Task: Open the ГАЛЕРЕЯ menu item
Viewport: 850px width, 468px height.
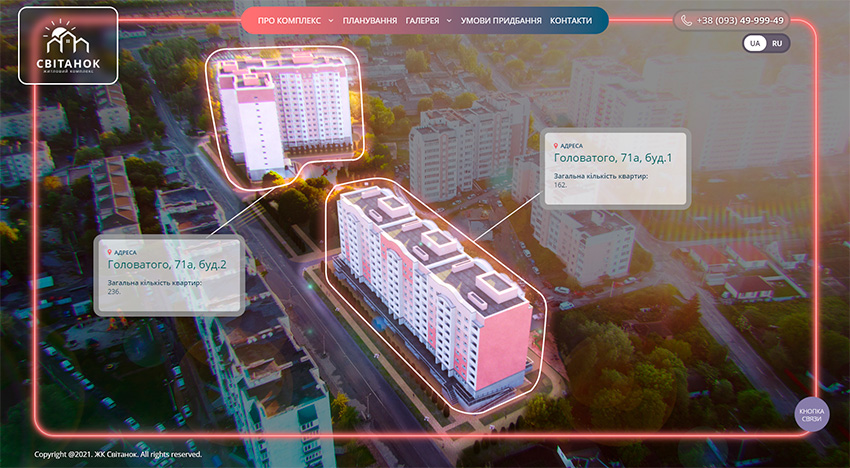Action: 422,21
